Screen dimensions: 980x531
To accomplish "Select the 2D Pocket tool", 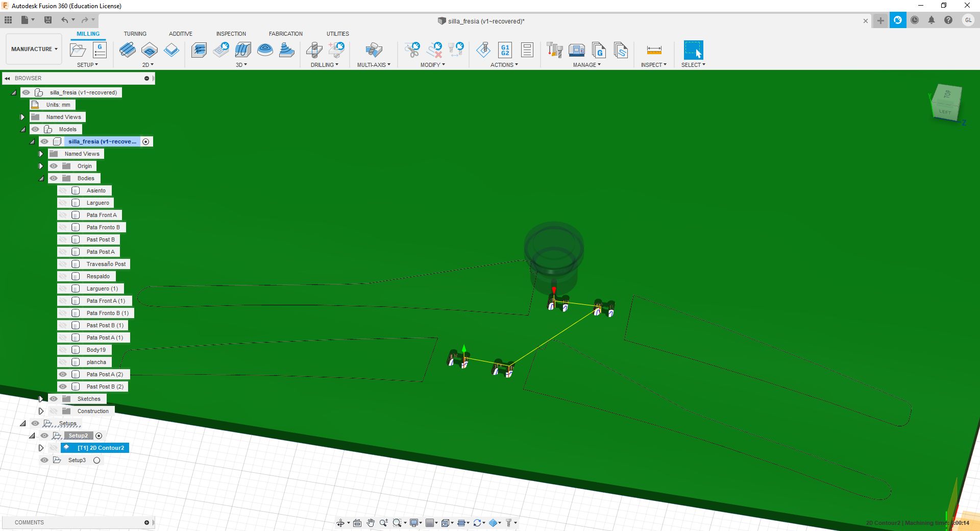I will [150, 50].
